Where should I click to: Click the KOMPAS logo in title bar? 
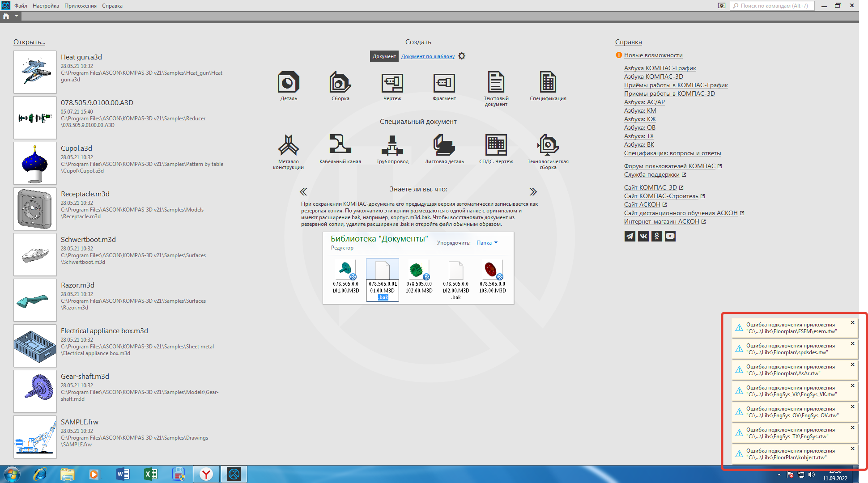(6, 5)
